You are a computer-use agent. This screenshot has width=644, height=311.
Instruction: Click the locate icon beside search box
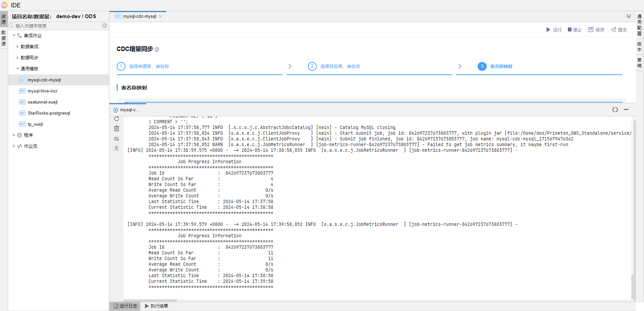pos(104,26)
